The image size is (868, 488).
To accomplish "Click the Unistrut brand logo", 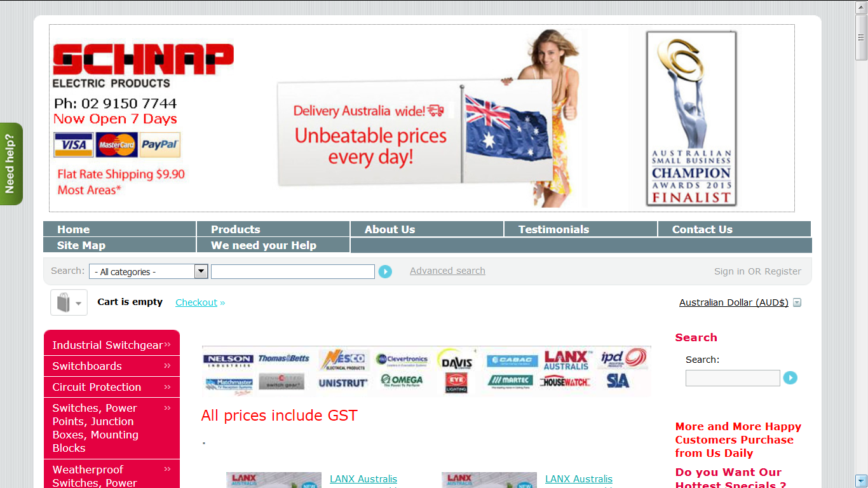I will pyautogui.click(x=343, y=383).
